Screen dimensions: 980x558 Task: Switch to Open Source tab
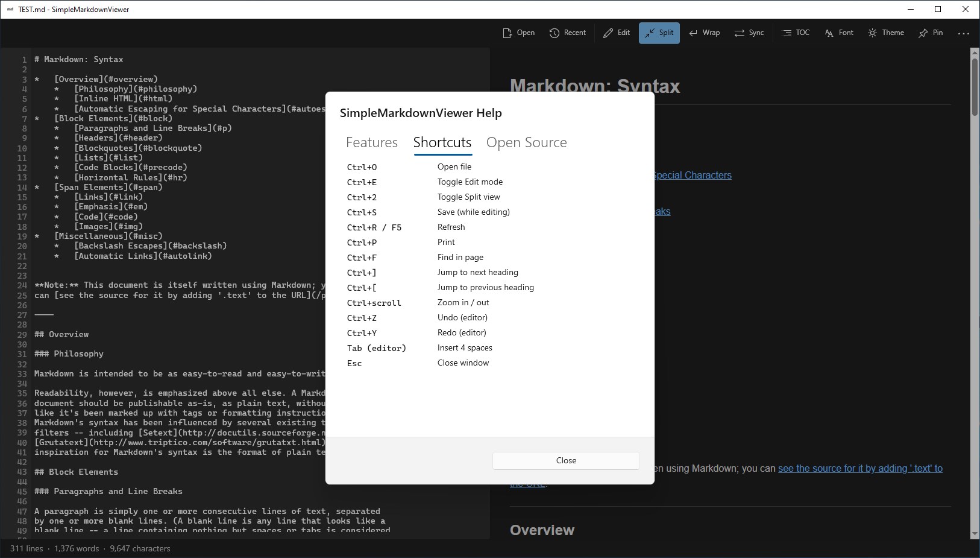(x=527, y=142)
